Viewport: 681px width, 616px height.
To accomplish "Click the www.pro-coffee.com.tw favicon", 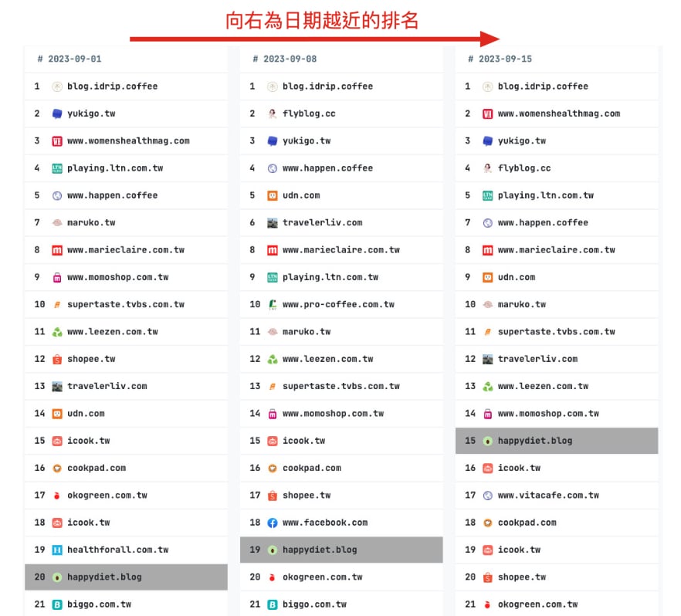I will coord(273,305).
